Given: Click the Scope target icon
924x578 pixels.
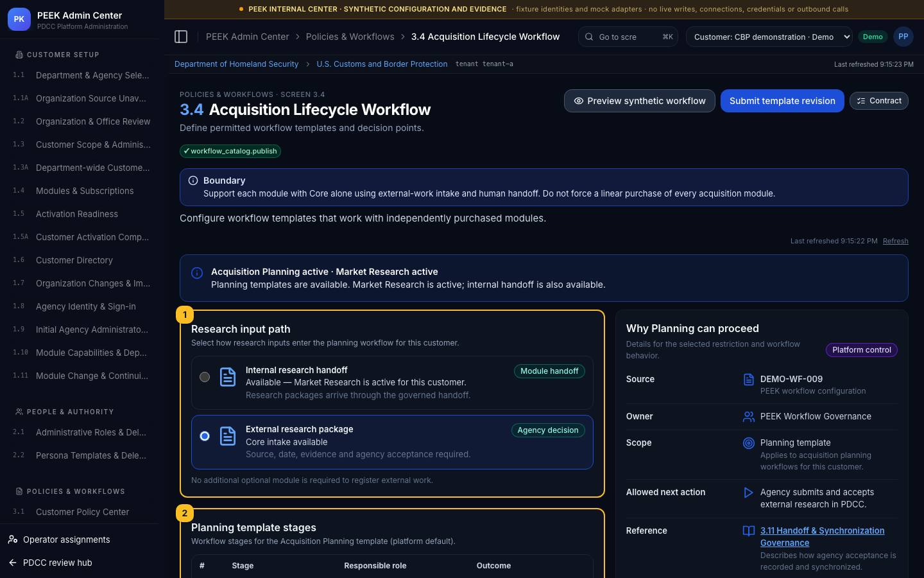Looking at the screenshot, I should click(748, 443).
